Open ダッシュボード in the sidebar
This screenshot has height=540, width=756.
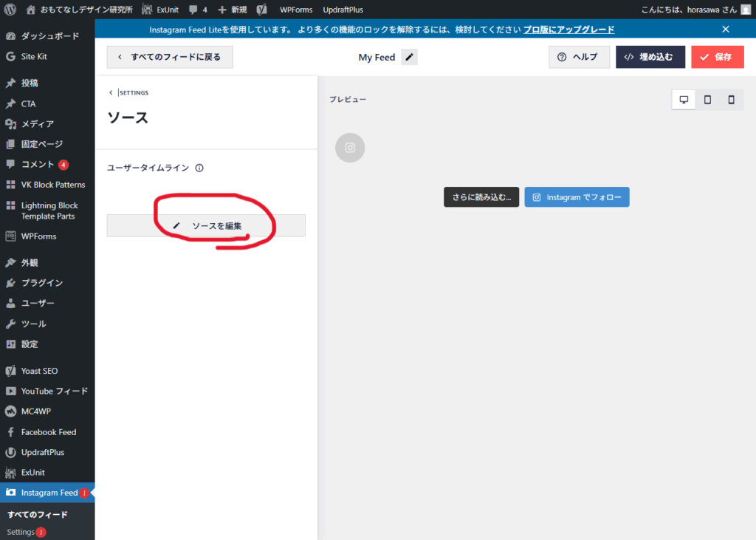(49, 36)
